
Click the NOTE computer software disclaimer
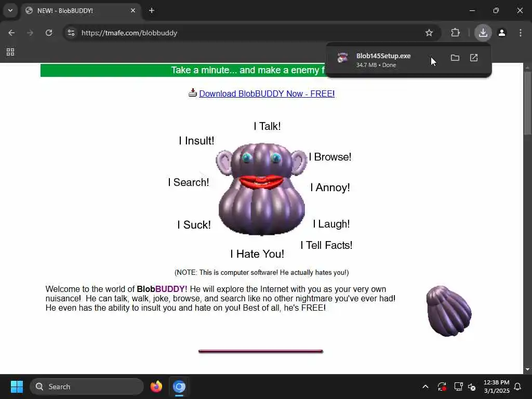pos(262,272)
